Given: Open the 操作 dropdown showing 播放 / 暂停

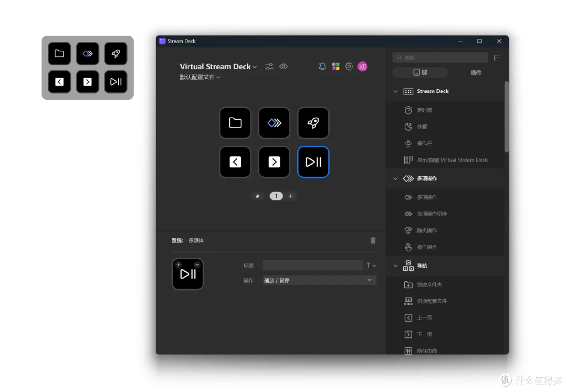Looking at the screenshot, I should 320,280.
